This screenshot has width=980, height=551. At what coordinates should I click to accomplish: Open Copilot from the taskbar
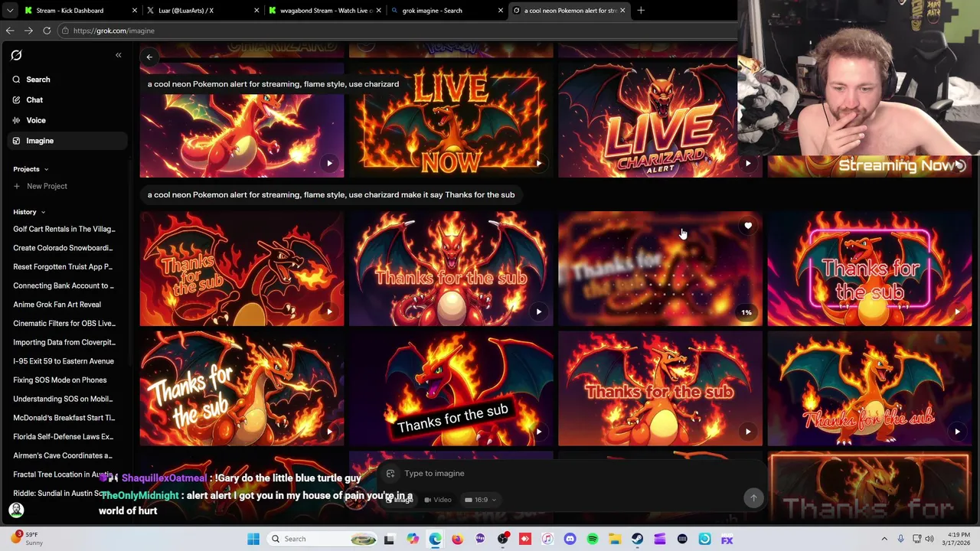point(413,539)
